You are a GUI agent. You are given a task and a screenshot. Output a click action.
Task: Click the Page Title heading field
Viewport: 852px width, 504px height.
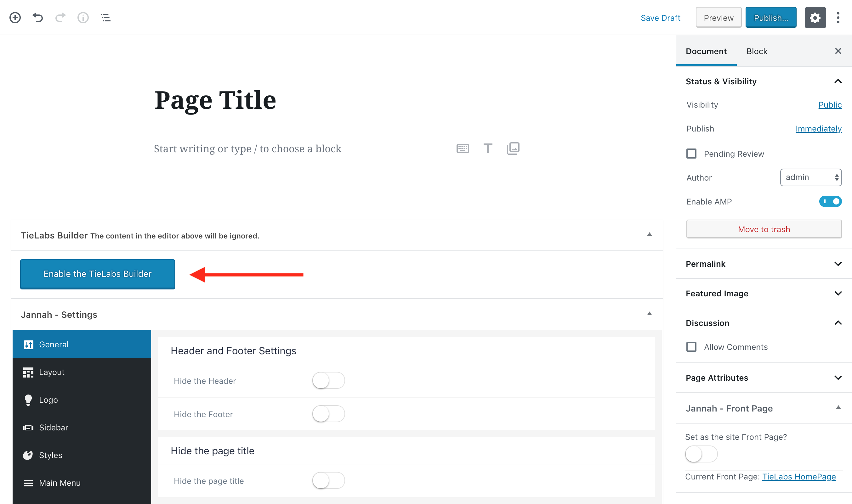[215, 101]
